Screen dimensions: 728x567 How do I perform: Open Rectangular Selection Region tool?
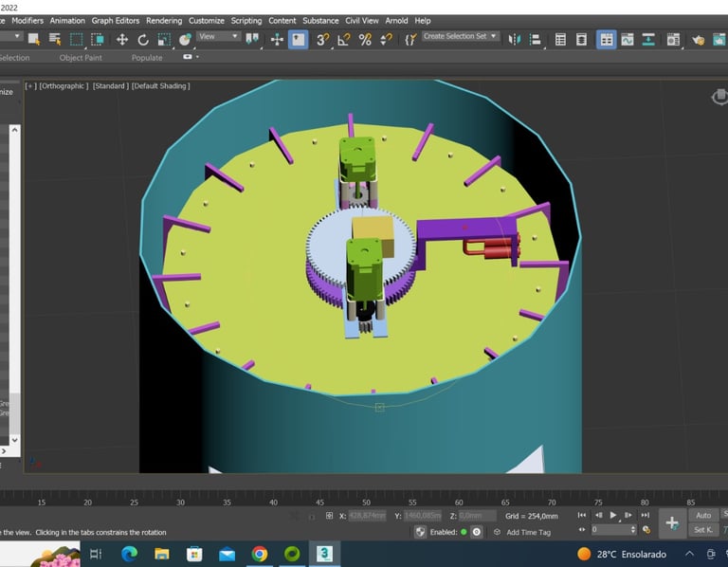(x=76, y=39)
